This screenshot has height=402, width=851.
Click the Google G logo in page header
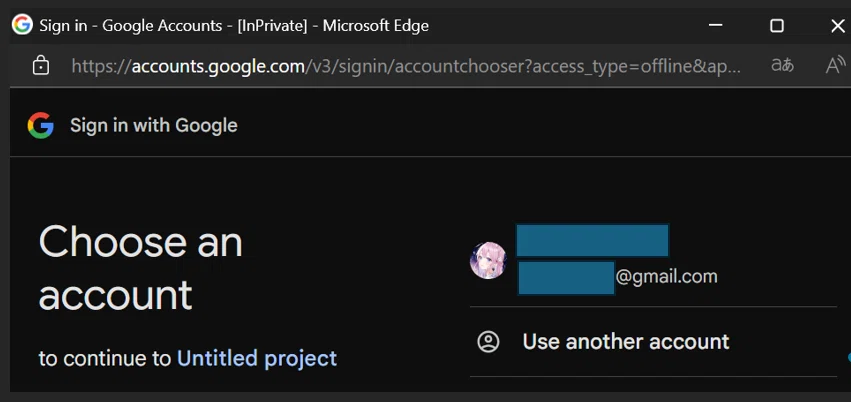click(x=41, y=125)
